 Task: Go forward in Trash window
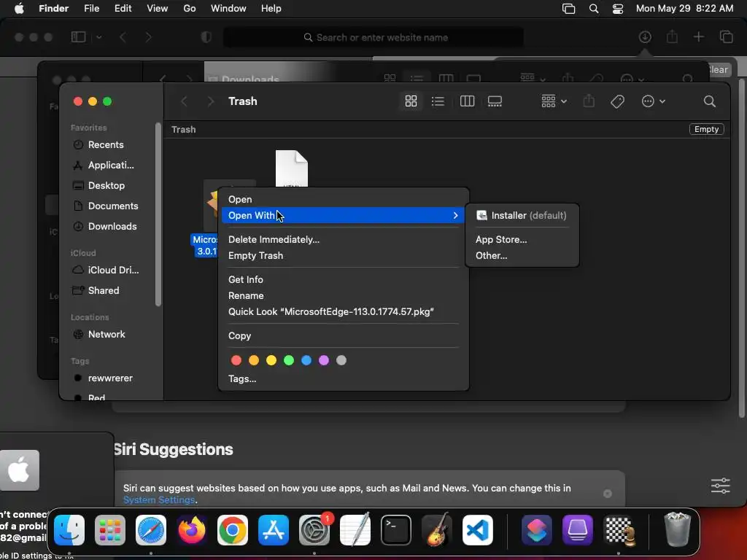point(210,101)
